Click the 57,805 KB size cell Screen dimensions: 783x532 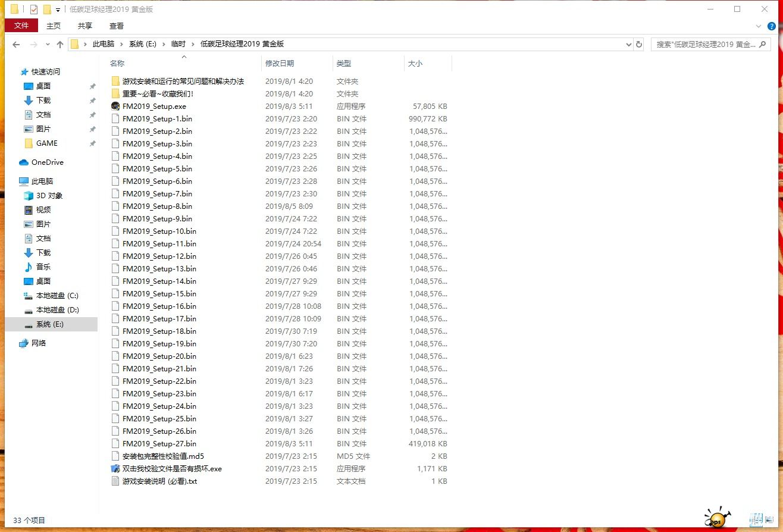[x=430, y=106]
